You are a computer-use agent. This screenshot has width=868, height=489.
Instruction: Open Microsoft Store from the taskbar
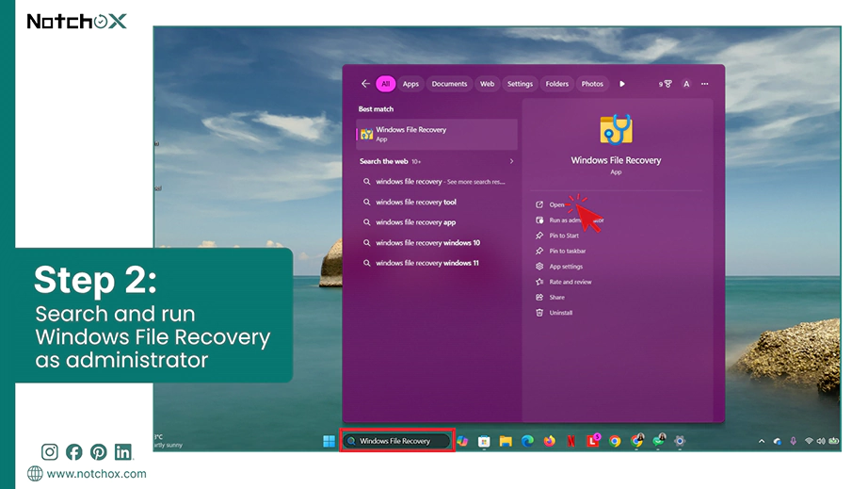[x=484, y=441]
